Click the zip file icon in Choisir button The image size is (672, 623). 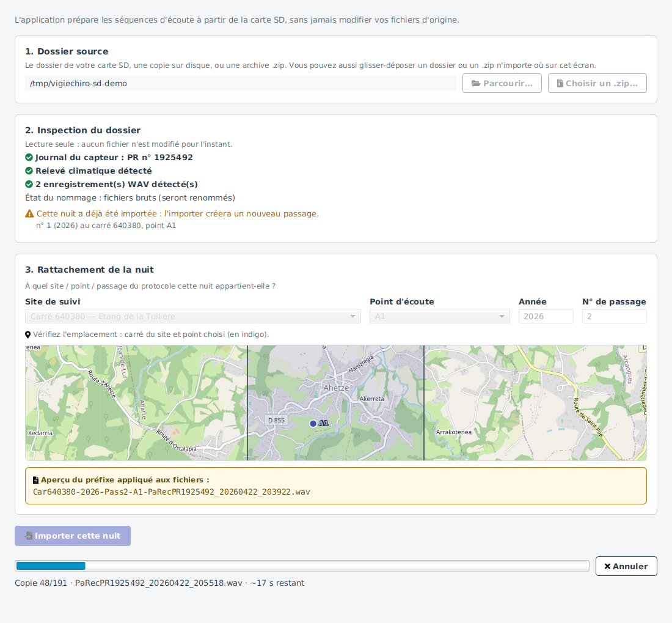(x=560, y=83)
